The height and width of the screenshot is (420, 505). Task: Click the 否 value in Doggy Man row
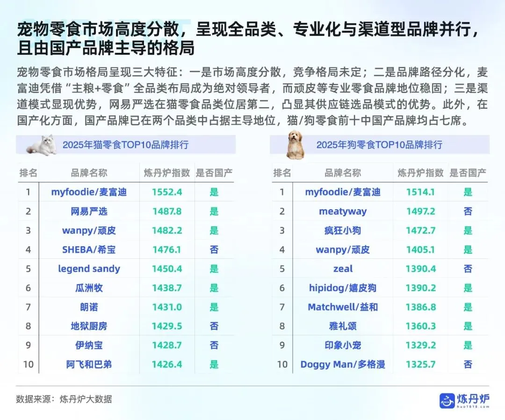[x=468, y=365]
